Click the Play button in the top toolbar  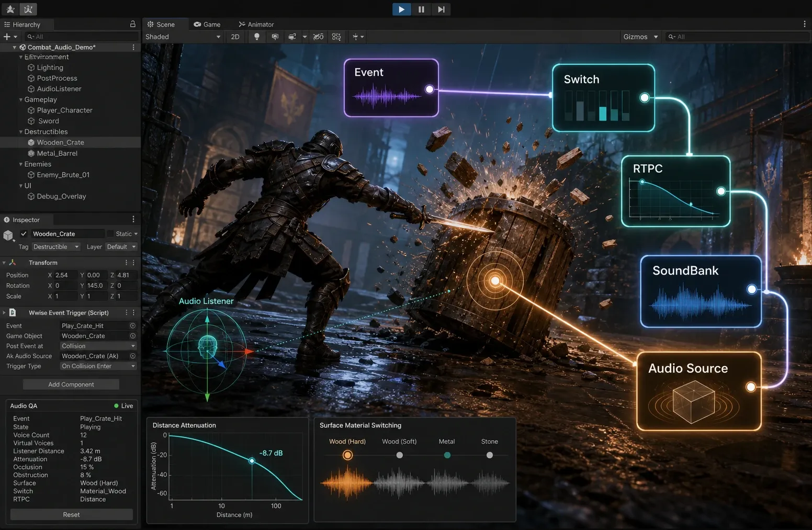(401, 9)
